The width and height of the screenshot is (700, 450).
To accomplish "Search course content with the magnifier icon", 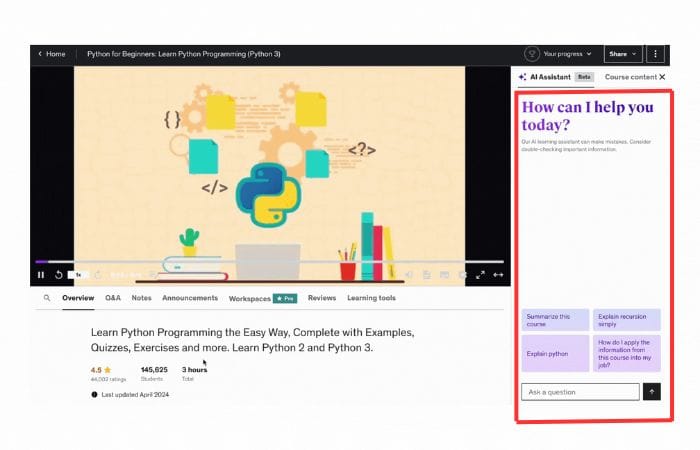I will coord(47,298).
